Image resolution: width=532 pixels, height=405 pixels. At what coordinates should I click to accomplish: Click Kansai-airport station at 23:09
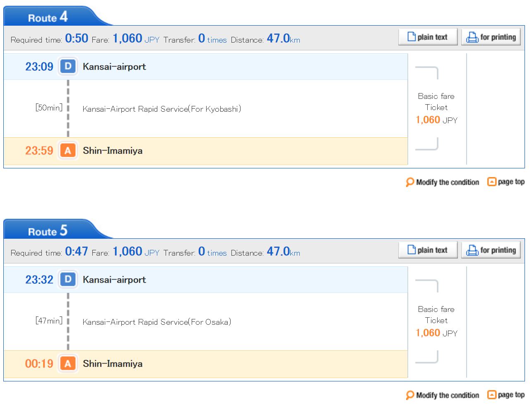click(114, 67)
